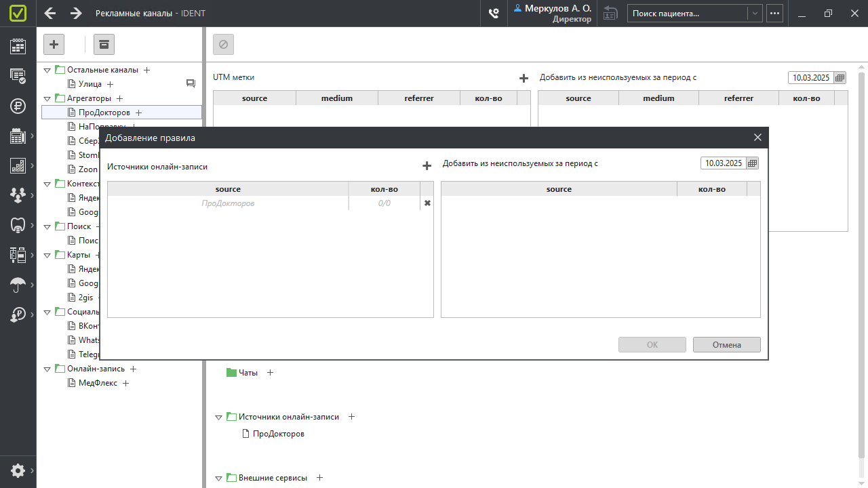Select МедФлекс in channels tree

(x=98, y=383)
